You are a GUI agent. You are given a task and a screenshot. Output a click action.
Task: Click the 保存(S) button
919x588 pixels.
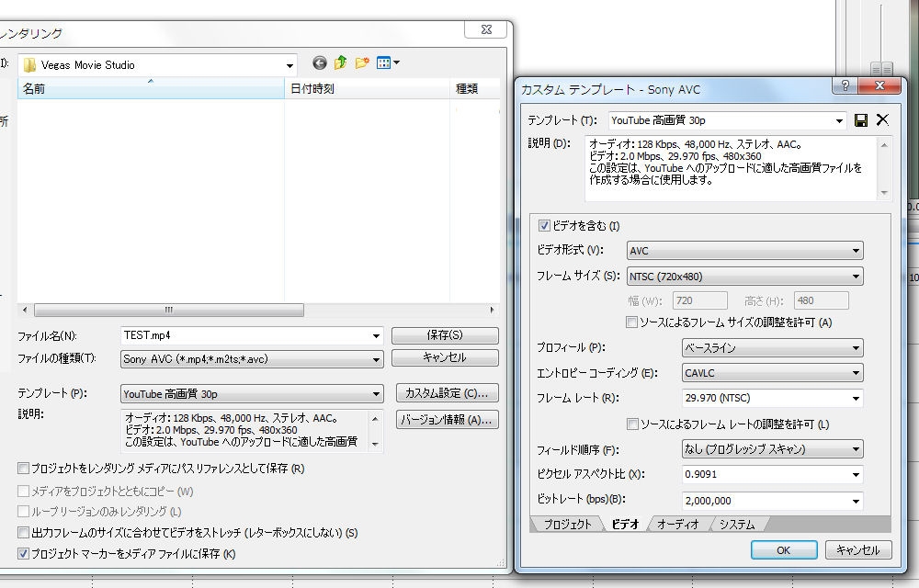445,335
